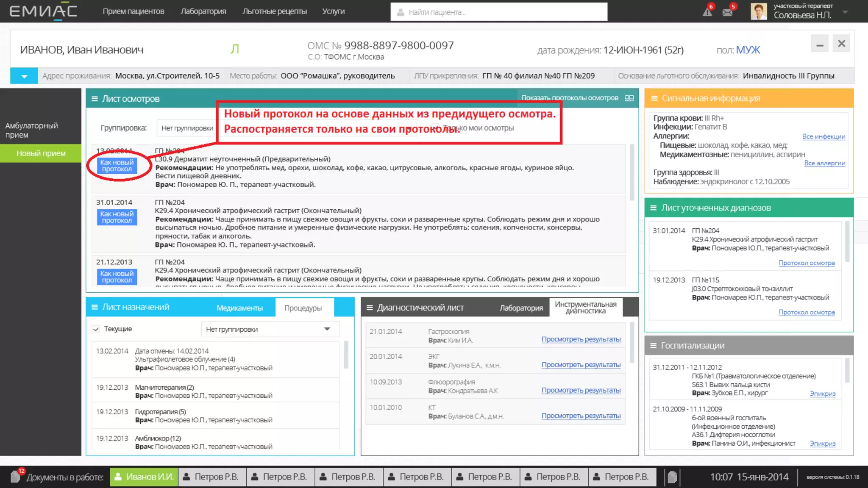Click the alert warning triangle icon
868x488 pixels.
[x=707, y=12]
